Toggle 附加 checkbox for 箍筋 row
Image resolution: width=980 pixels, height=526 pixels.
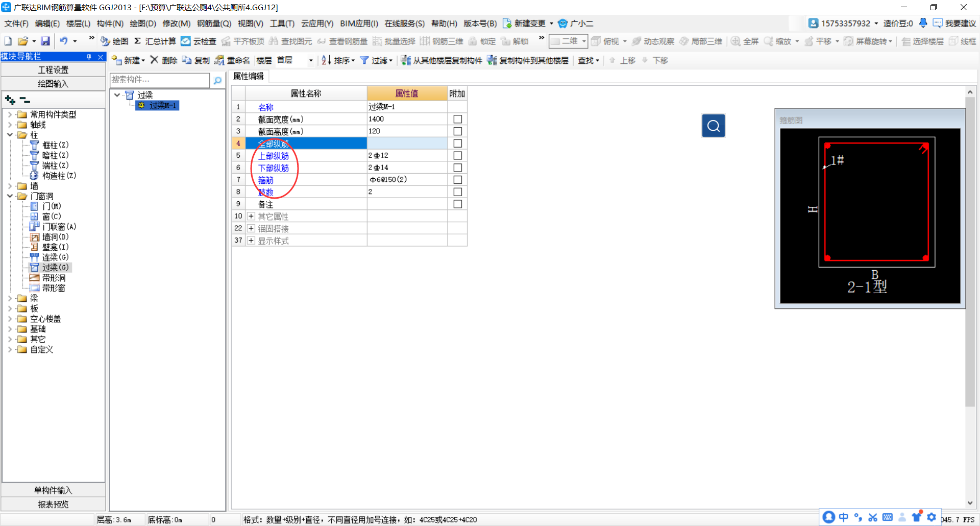(x=458, y=180)
